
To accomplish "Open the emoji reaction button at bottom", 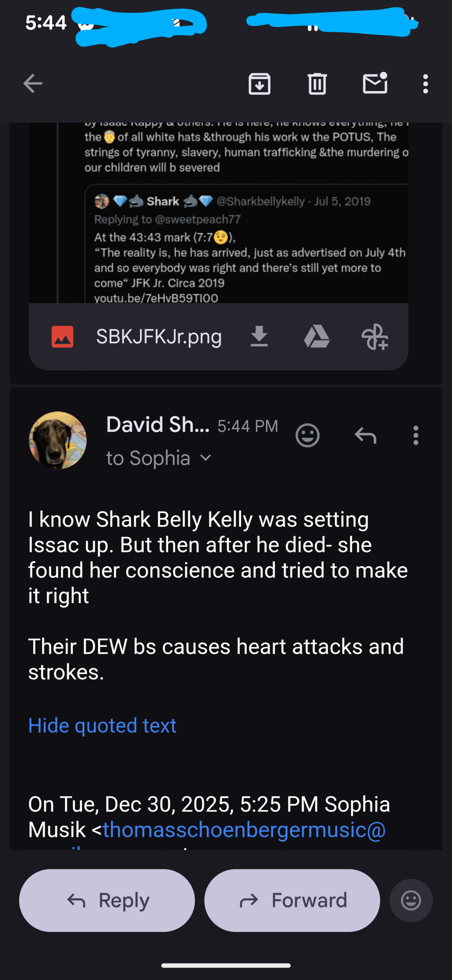I will click(x=411, y=900).
